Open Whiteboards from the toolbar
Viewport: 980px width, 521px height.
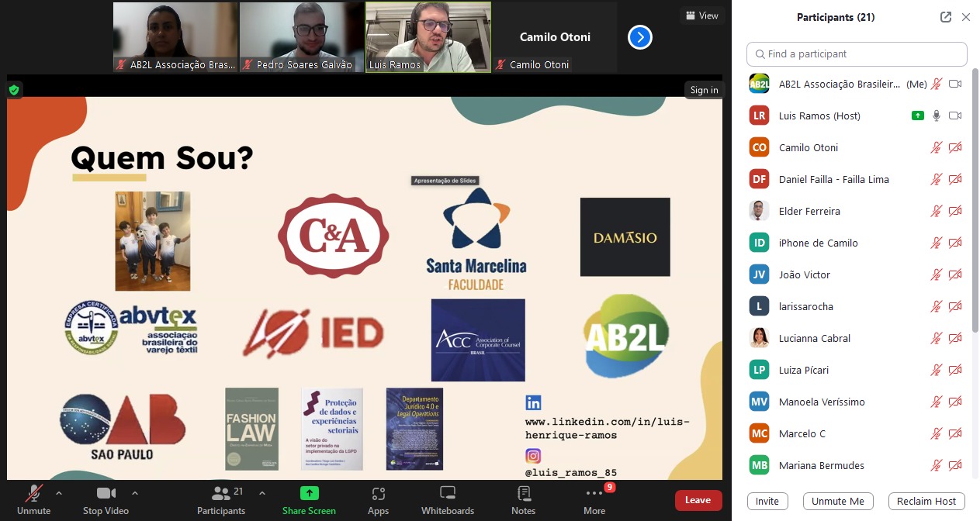point(448,500)
